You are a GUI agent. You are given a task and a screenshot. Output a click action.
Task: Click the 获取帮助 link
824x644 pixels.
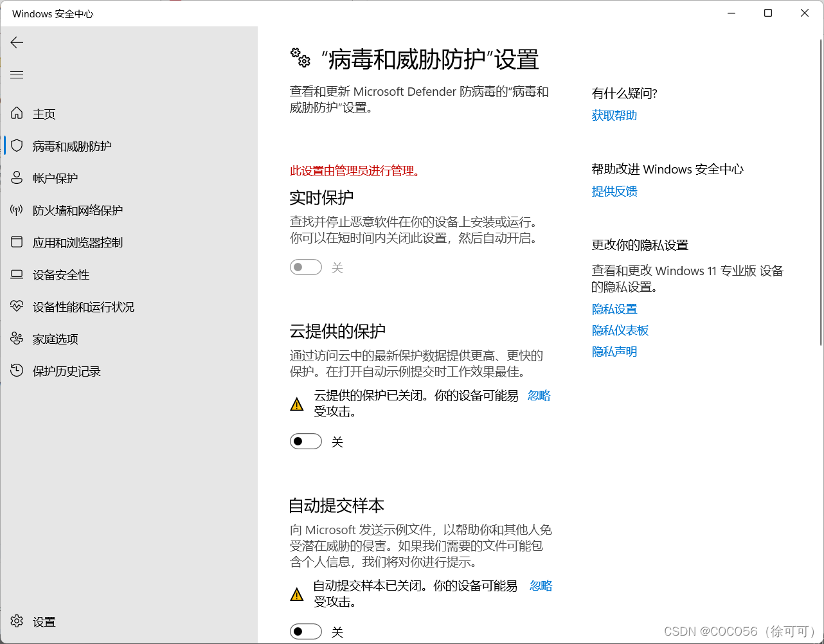tap(614, 116)
